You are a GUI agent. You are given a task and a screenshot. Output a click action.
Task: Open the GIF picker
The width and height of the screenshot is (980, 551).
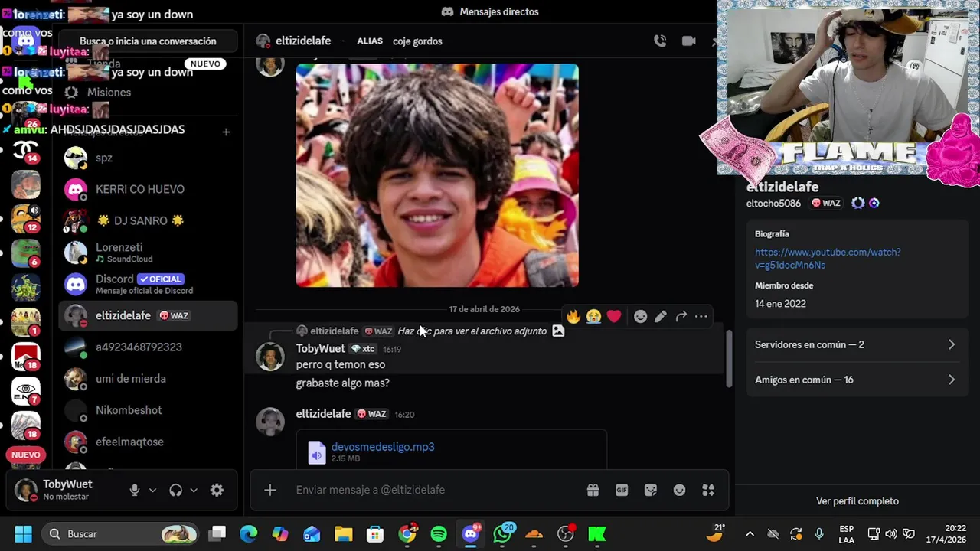(622, 490)
